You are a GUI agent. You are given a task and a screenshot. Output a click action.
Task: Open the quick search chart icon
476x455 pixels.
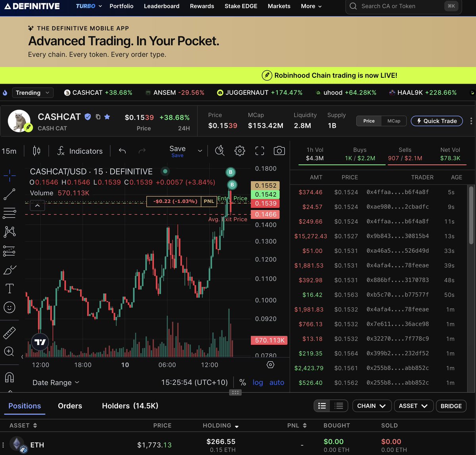tap(220, 151)
